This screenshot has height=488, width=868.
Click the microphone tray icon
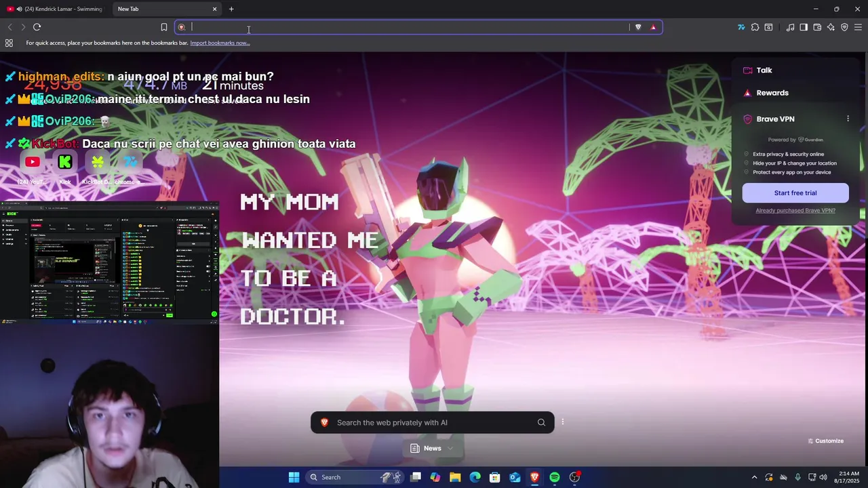click(797, 477)
